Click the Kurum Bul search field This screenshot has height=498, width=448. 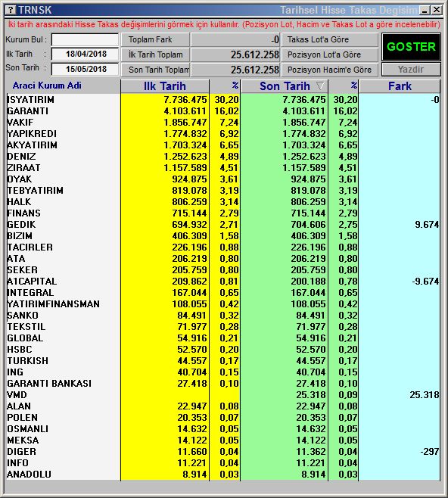tap(85, 39)
